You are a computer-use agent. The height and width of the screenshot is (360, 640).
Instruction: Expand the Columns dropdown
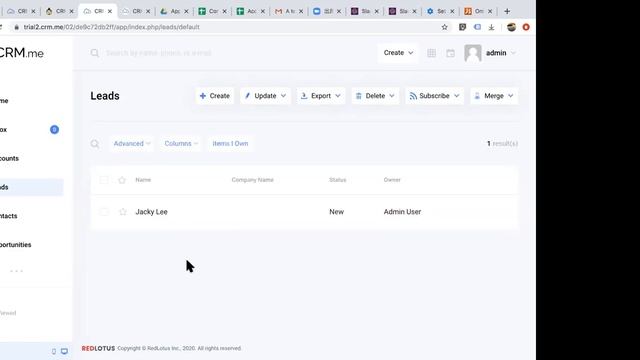coord(181,144)
